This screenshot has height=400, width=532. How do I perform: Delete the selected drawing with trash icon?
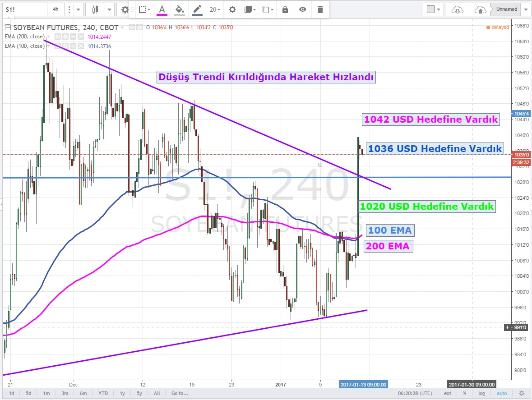click(320, 9)
